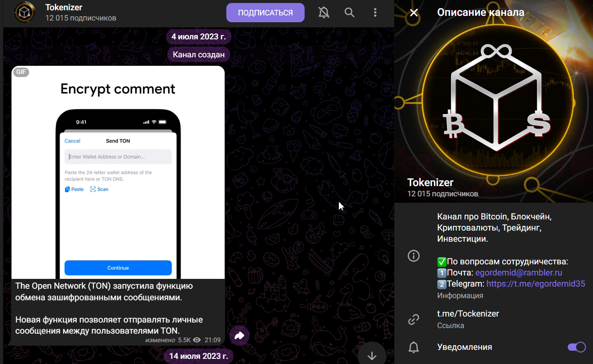Click the Tokenizer channel avatar in the header
This screenshot has width=593, height=364.
click(x=24, y=12)
